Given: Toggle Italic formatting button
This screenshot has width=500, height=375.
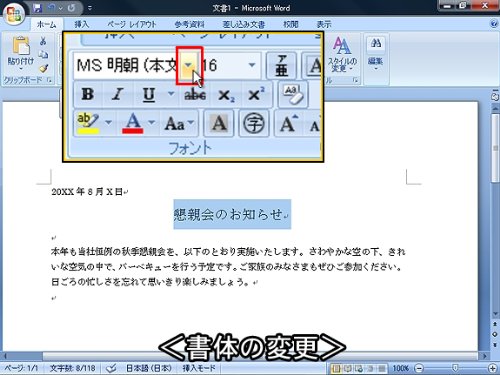Looking at the screenshot, I should click(x=117, y=94).
